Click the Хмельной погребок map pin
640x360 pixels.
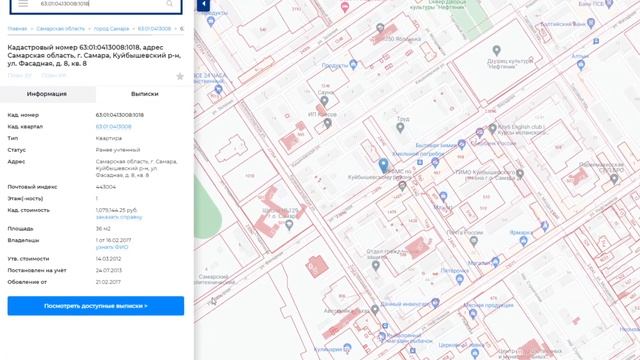pyautogui.click(x=435, y=162)
